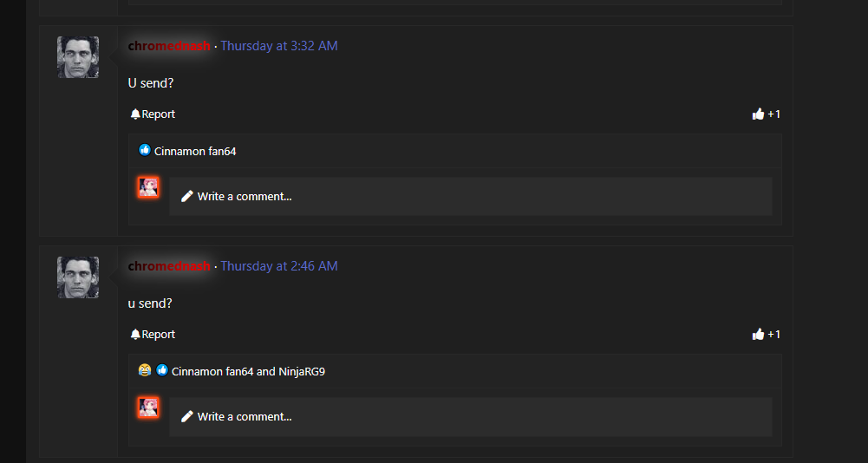Click the chromednash avatar on the upper post
This screenshot has width=868, height=463.
(78, 57)
